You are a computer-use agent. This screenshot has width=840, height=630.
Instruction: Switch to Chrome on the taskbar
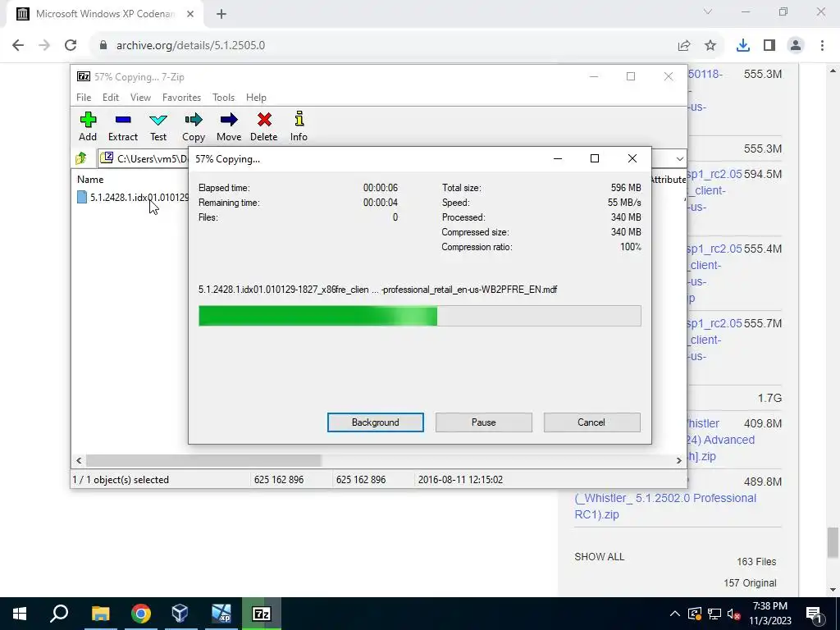pos(140,614)
